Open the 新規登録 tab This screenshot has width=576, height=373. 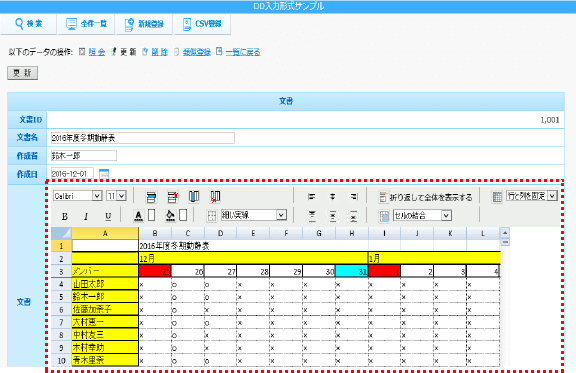(144, 24)
